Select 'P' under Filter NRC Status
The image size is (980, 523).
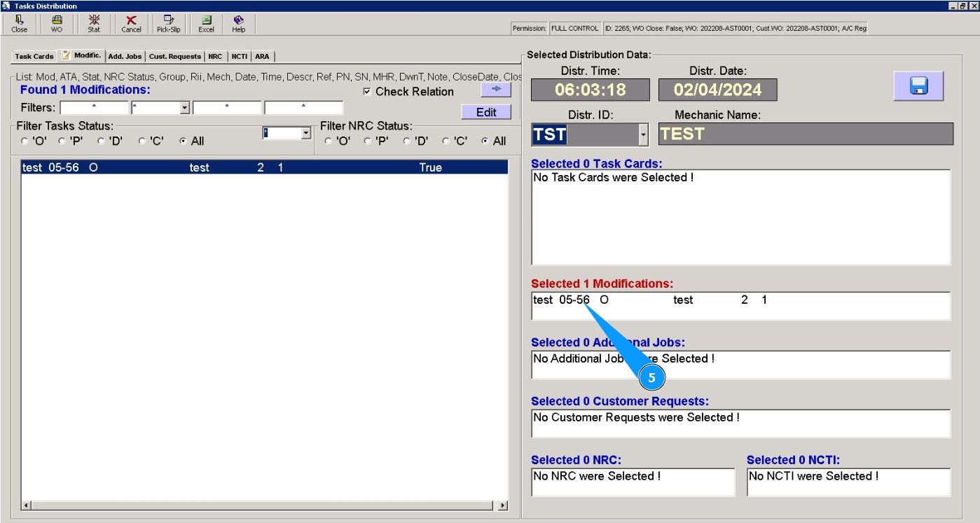(x=366, y=141)
